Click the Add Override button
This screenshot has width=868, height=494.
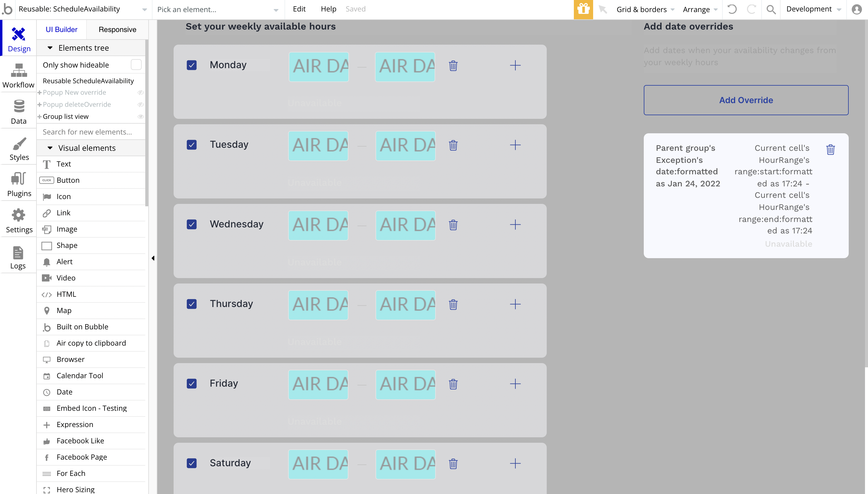(746, 100)
